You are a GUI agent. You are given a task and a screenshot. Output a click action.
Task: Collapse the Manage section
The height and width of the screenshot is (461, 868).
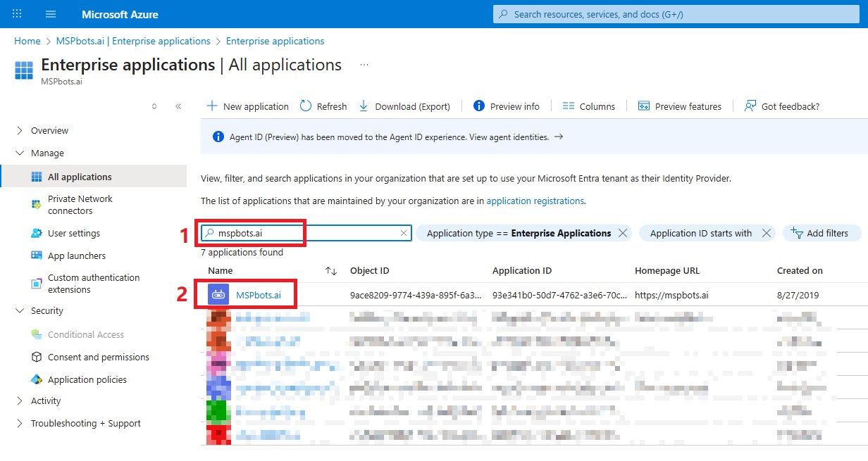(x=19, y=153)
